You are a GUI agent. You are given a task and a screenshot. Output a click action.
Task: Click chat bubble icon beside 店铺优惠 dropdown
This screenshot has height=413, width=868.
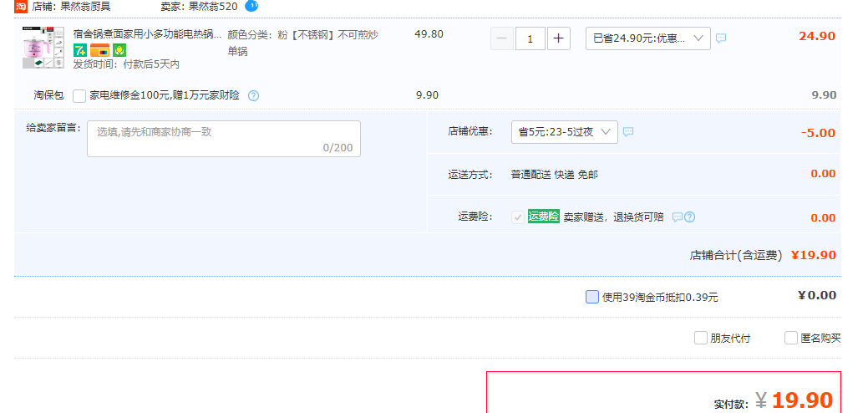point(628,132)
